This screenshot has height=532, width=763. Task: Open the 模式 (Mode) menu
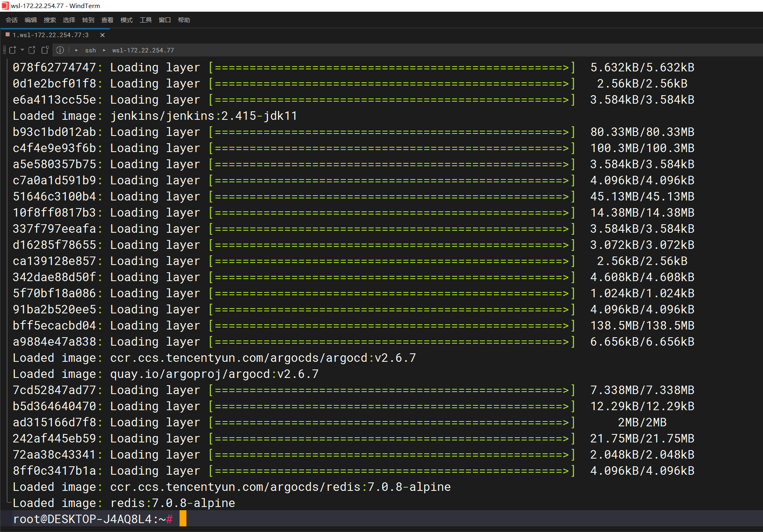click(x=126, y=20)
